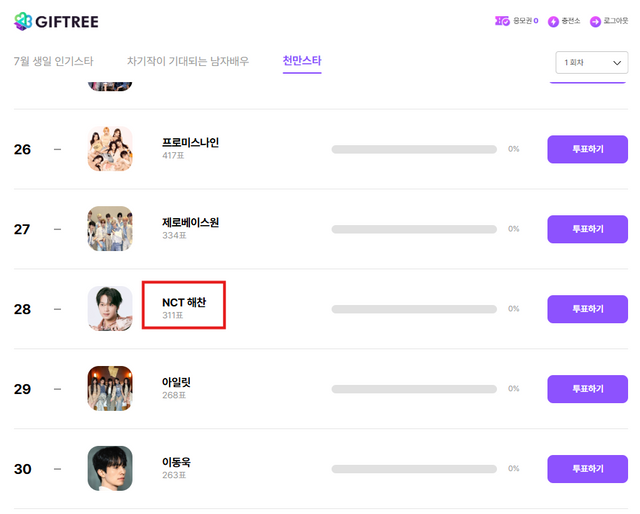Switch to 7월 생일 인기스타 tab

coord(53,62)
